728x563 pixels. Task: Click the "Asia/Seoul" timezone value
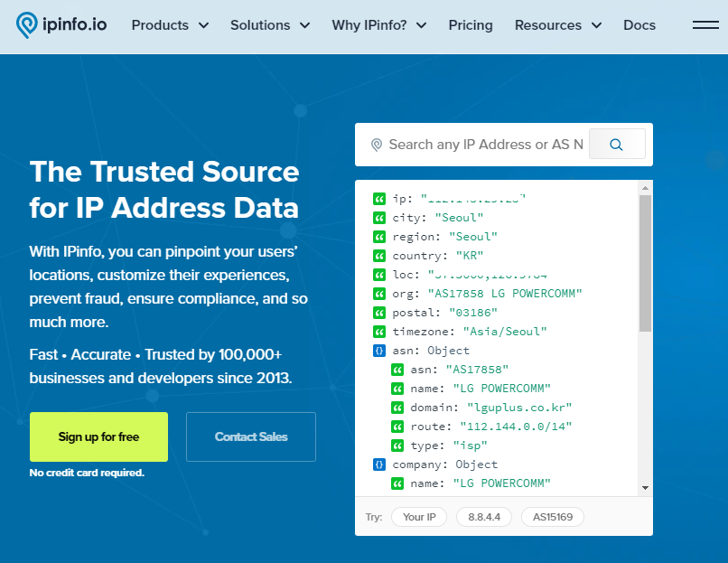click(x=505, y=332)
